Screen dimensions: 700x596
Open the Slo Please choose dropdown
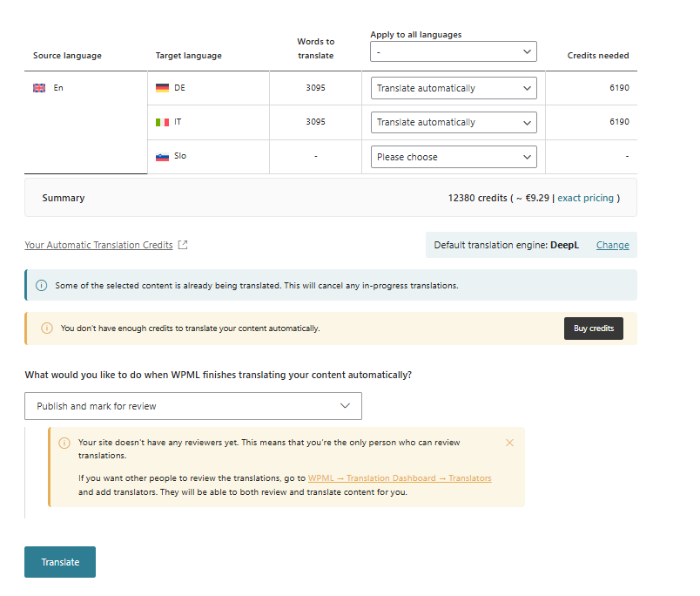click(454, 157)
